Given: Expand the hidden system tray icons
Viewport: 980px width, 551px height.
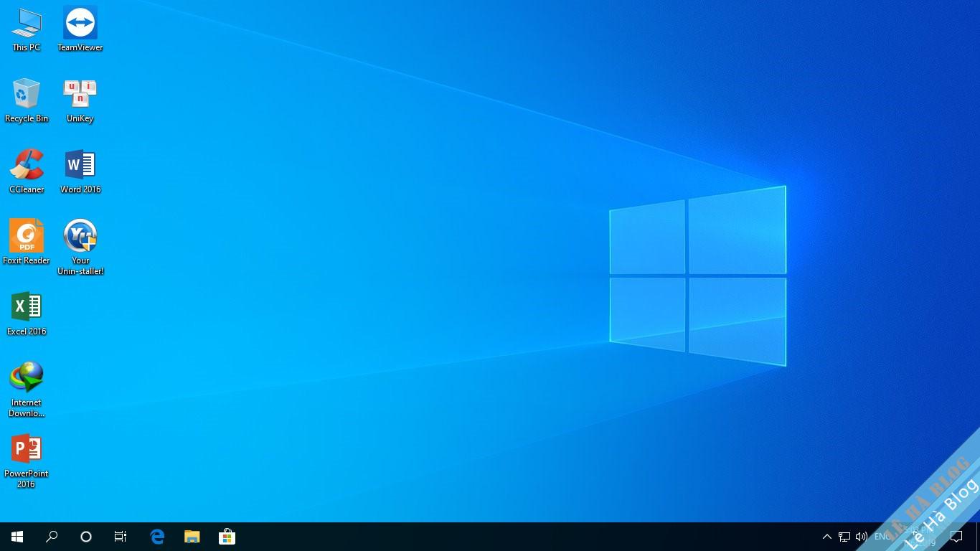Looking at the screenshot, I should click(826, 537).
